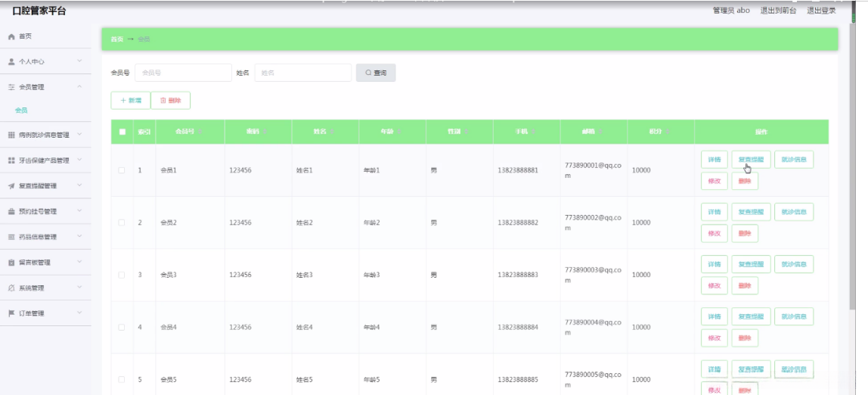This screenshot has height=395, width=868.
Task: Click the grid icon for 病例就诊信息管理
Action: point(11,135)
